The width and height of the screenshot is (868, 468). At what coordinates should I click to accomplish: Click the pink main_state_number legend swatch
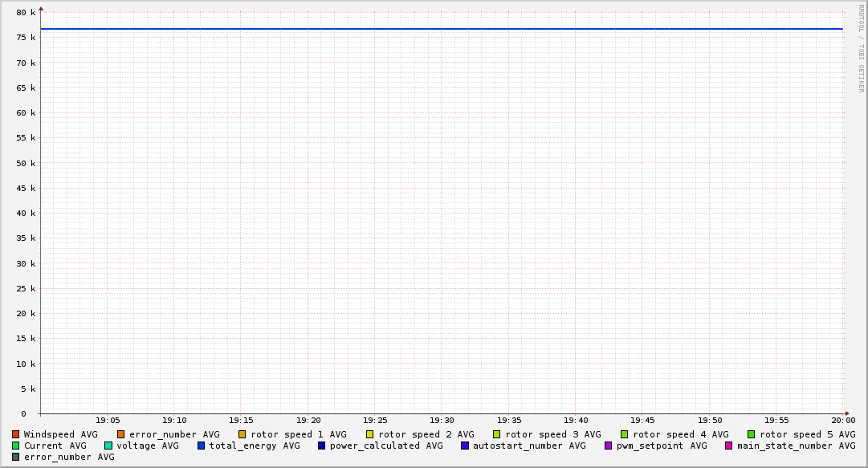click(x=728, y=446)
